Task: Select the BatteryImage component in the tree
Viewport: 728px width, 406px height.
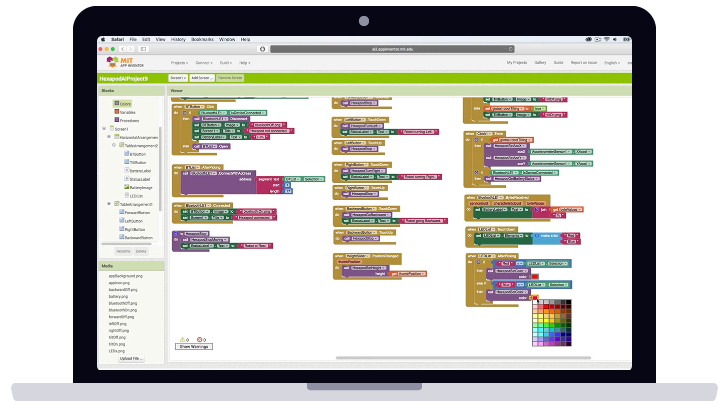Action: point(138,187)
